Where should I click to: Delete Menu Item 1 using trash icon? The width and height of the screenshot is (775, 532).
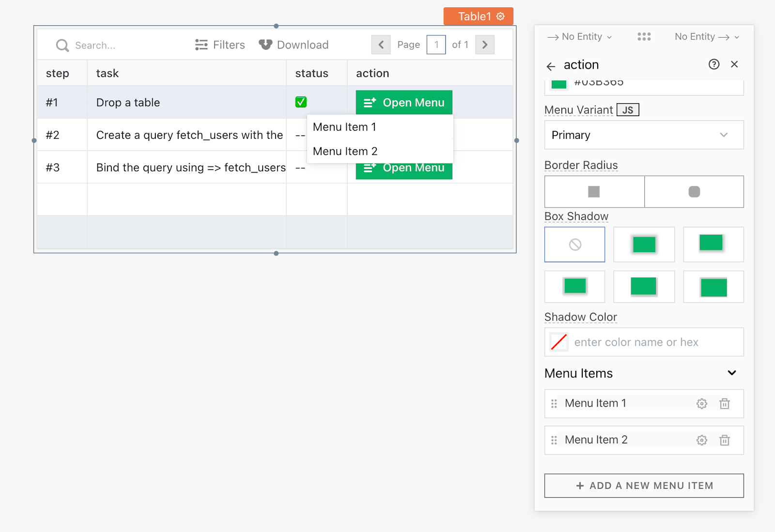(724, 404)
